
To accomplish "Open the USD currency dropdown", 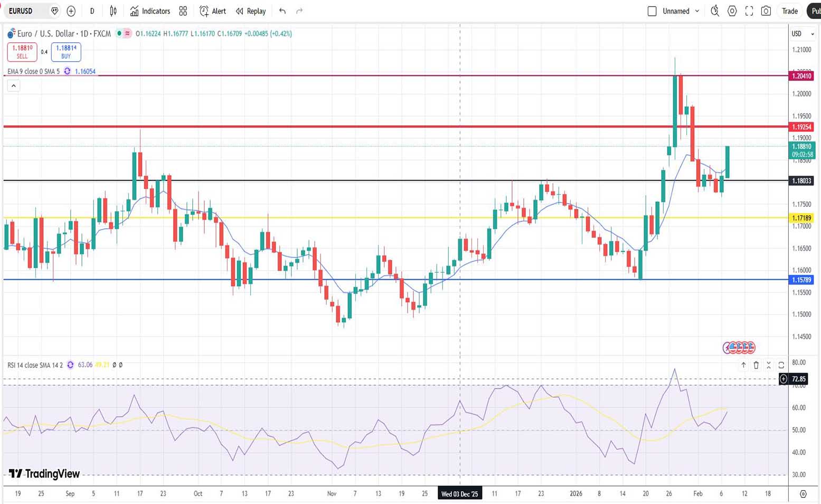I will [802, 34].
